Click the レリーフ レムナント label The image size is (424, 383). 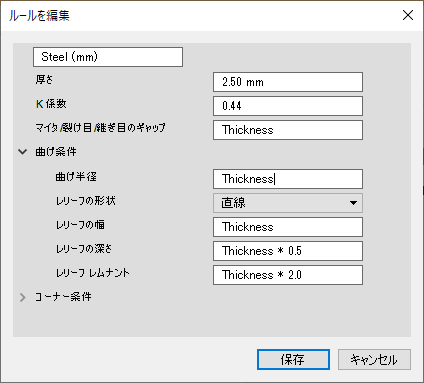tap(92, 273)
